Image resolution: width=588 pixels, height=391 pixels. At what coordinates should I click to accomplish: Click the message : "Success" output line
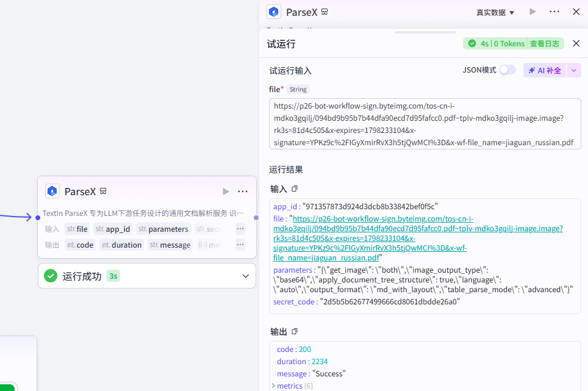311,374
